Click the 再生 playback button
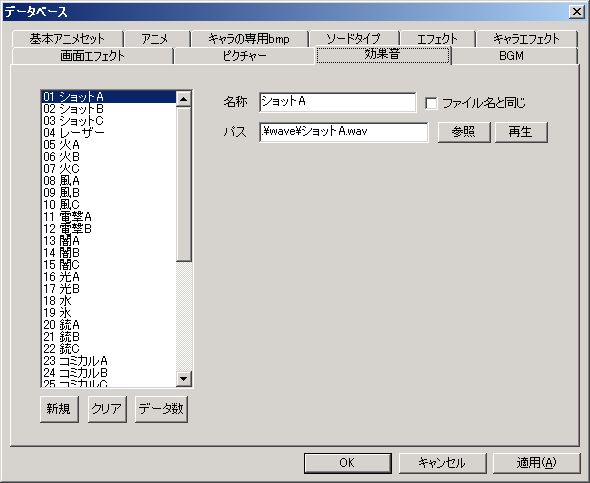 pos(521,132)
